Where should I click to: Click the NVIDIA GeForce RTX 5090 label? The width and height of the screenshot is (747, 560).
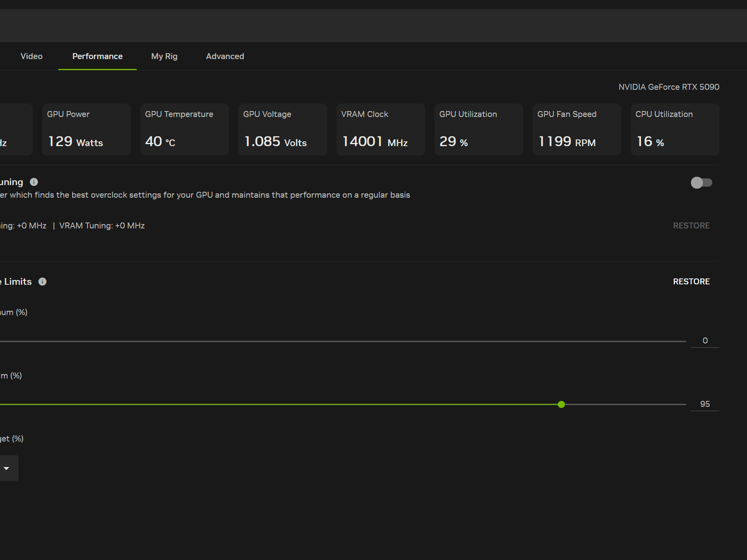tap(669, 87)
